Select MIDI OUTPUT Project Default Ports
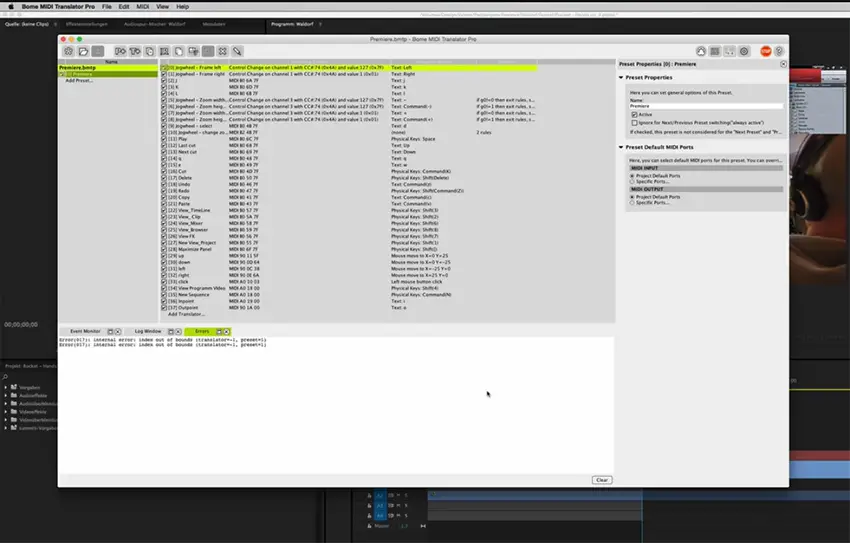This screenshot has width=850, height=543. [x=632, y=197]
